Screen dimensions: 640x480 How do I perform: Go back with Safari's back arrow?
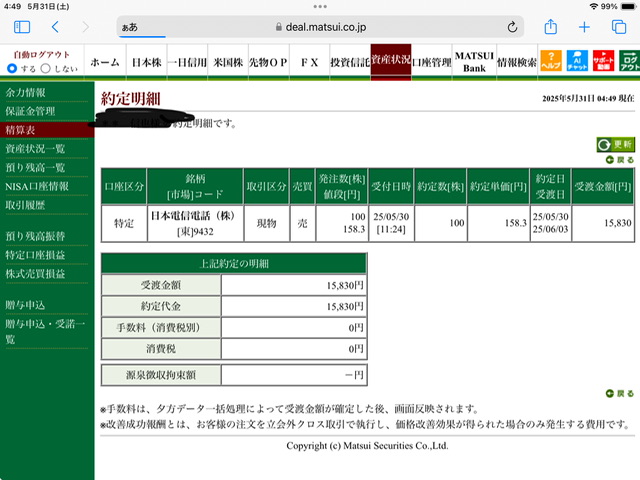pos(56,27)
